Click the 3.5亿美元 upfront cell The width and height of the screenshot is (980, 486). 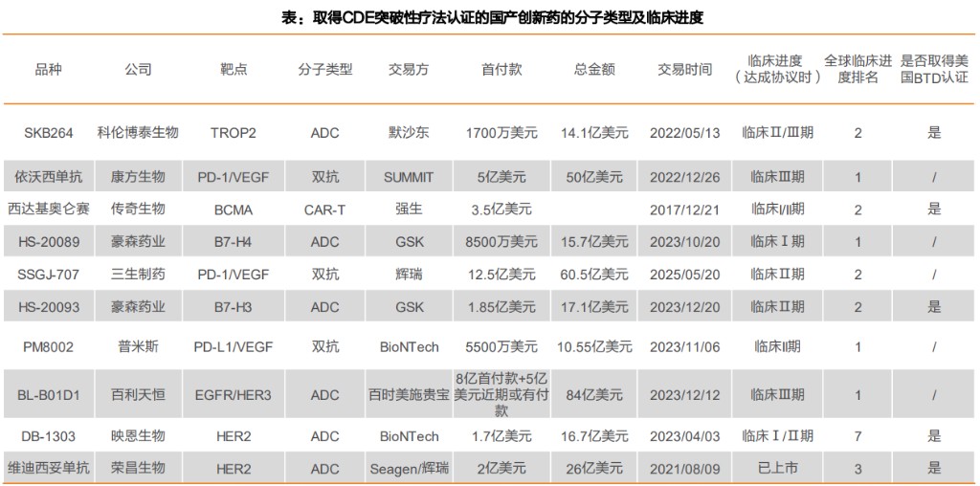(x=501, y=210)
